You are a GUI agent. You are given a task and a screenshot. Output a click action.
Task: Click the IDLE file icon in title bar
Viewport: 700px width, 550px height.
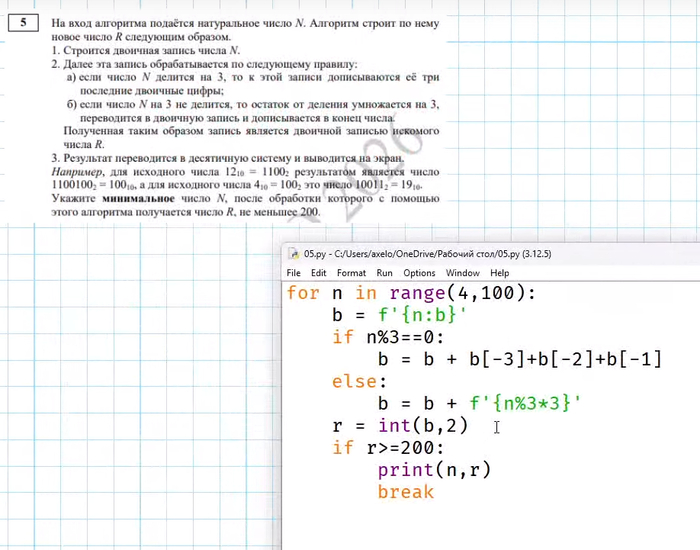293,254
